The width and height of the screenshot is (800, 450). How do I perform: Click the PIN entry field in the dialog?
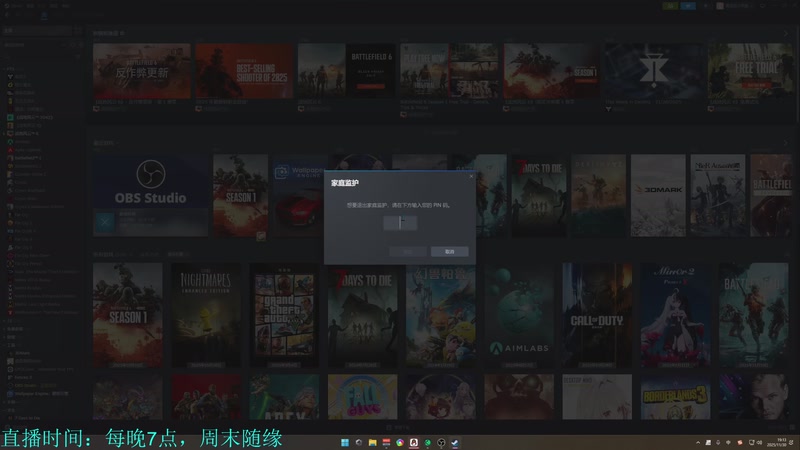[400, 223]
